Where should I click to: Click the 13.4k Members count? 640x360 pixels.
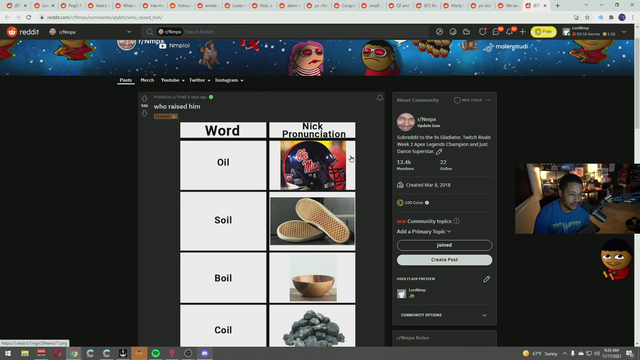tap(405, 164)
